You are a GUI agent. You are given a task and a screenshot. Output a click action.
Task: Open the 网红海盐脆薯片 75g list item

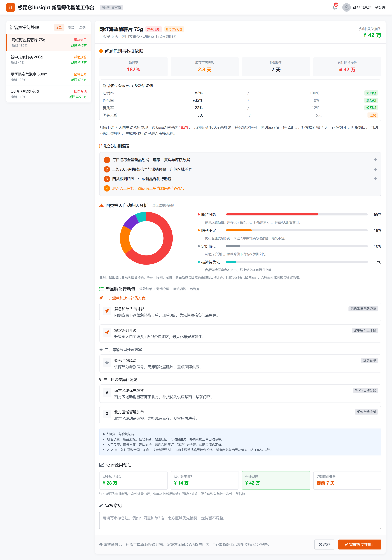[48, 43]
